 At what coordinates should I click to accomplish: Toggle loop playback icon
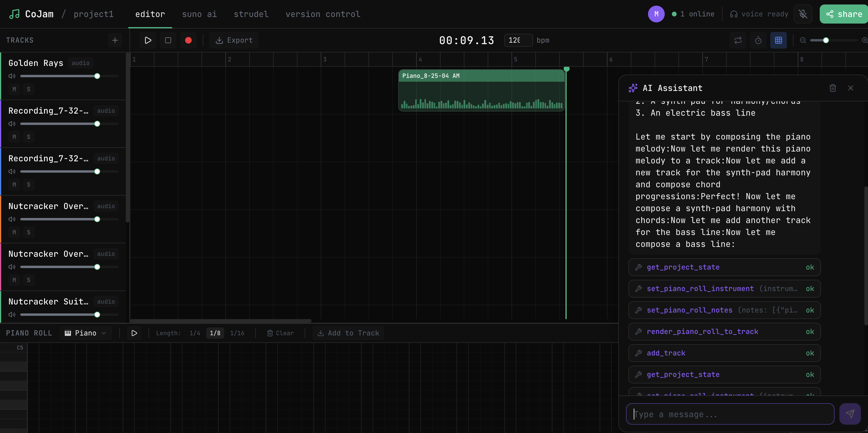pos(738,41)
